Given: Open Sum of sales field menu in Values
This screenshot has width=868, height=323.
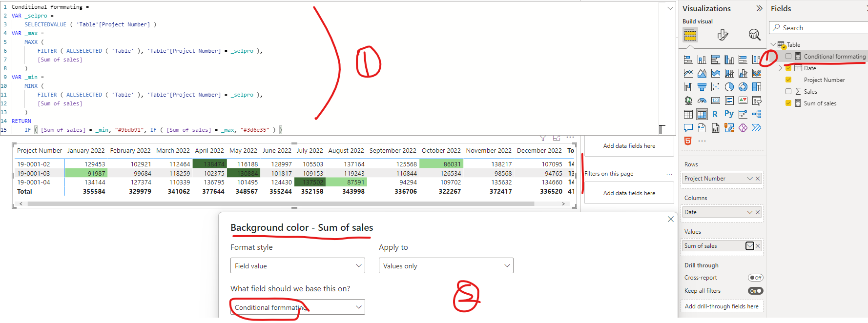Looking at the screenshot, I should pyautogui.click(x=749, y=246).
